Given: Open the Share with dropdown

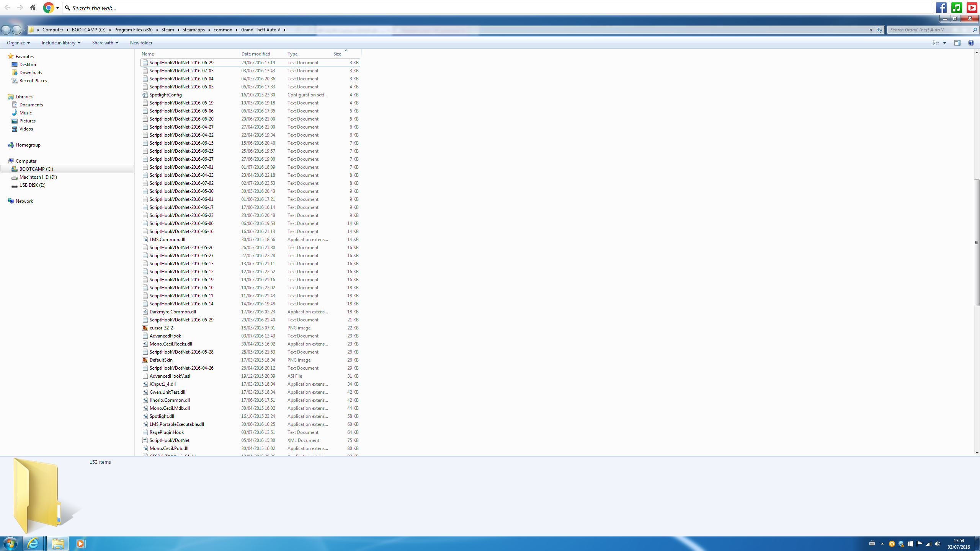Looking at the screenshot, I should 105,43.
